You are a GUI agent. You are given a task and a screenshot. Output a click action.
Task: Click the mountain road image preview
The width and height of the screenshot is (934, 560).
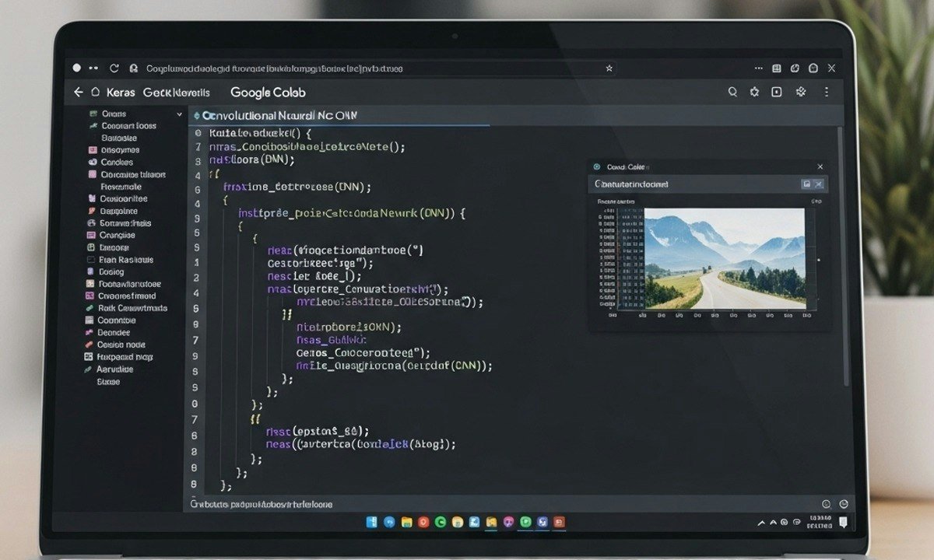724,258
